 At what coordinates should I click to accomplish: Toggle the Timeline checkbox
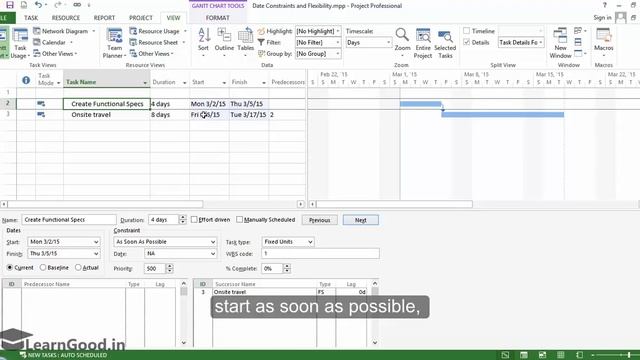point(467,31)
